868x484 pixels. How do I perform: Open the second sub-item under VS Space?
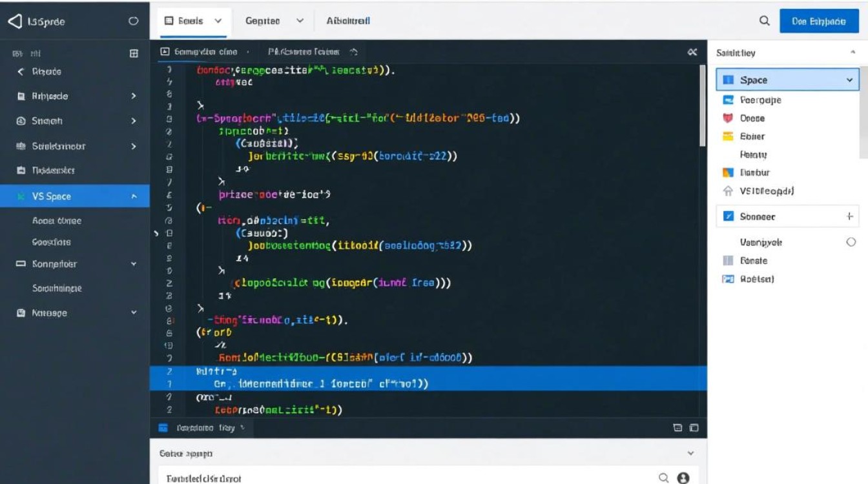point(52,242)
